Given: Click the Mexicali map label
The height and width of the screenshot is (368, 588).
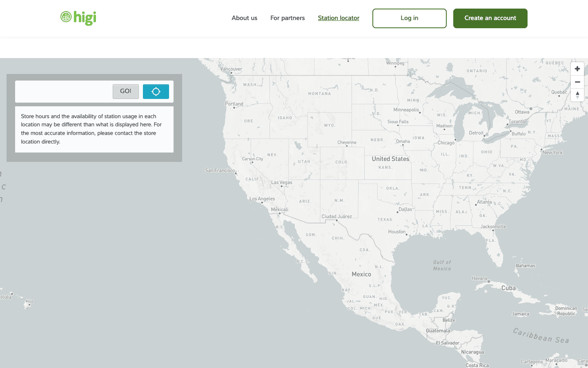Looking at the screenshot, I should pos(280,210).
